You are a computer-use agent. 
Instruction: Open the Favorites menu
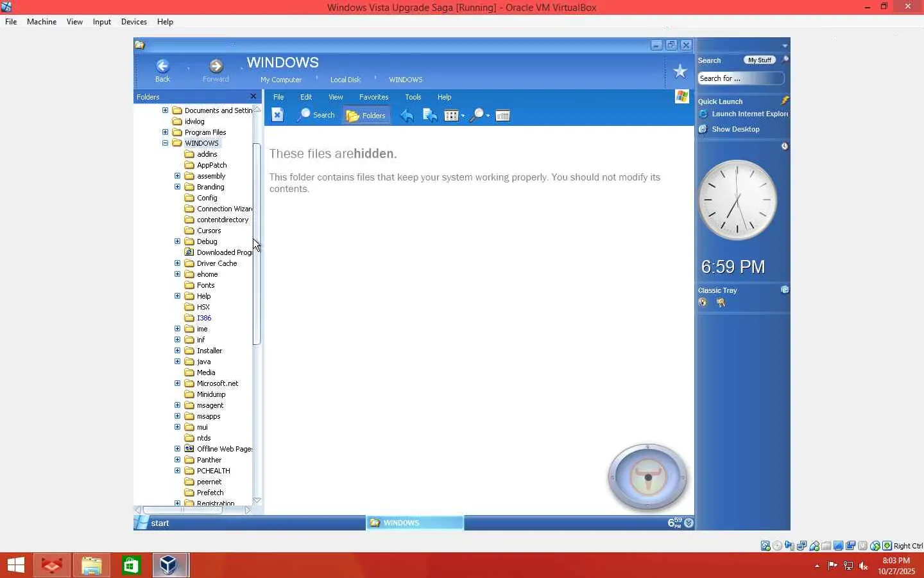(374, 97)
